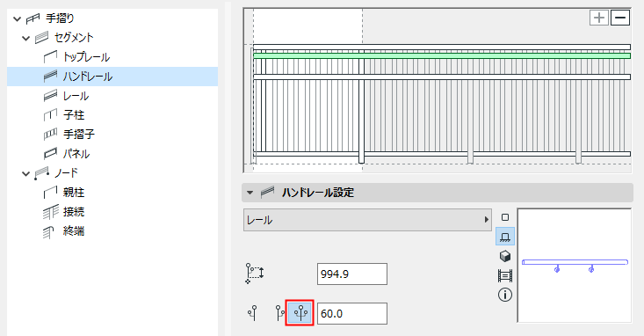Select トップレール in the tree
The height and width of the screenshot is (336, 644).
pos(86,57)
